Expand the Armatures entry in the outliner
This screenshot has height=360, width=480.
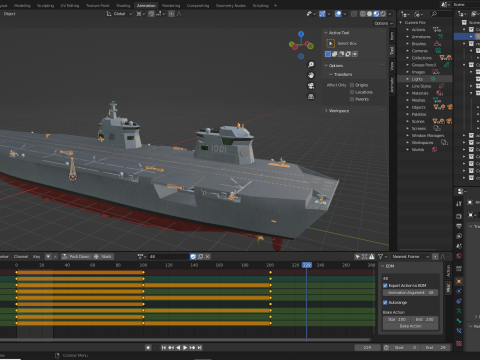pos(407,37)
